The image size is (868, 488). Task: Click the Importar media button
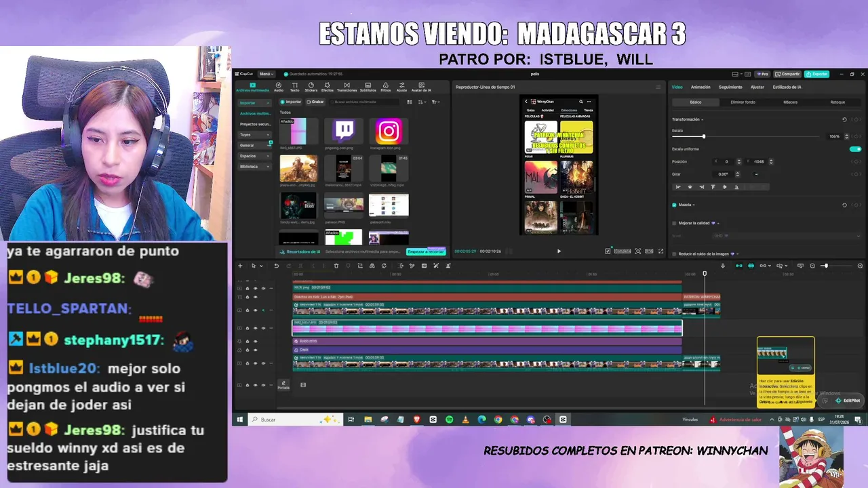coord(292,102)
